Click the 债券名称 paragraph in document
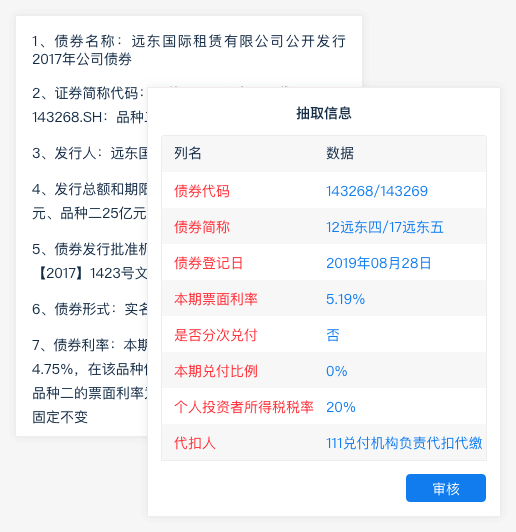 tap(189, 50)
